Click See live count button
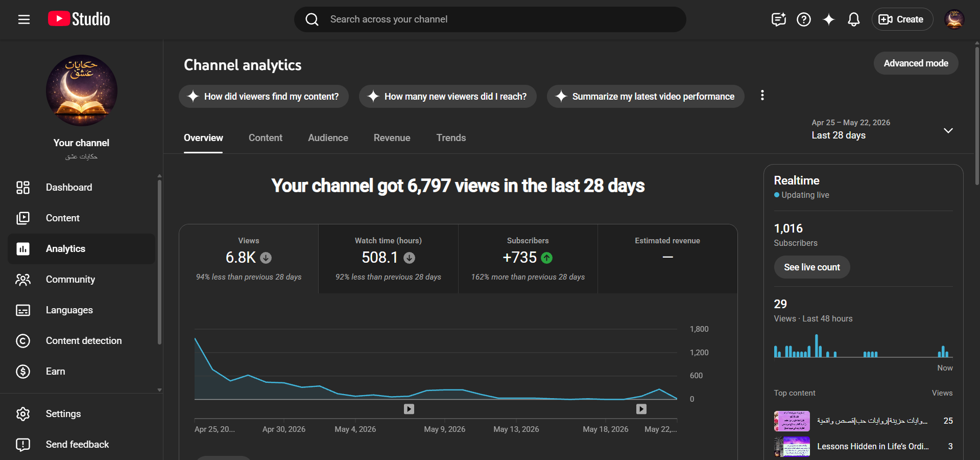 point(812,267)
